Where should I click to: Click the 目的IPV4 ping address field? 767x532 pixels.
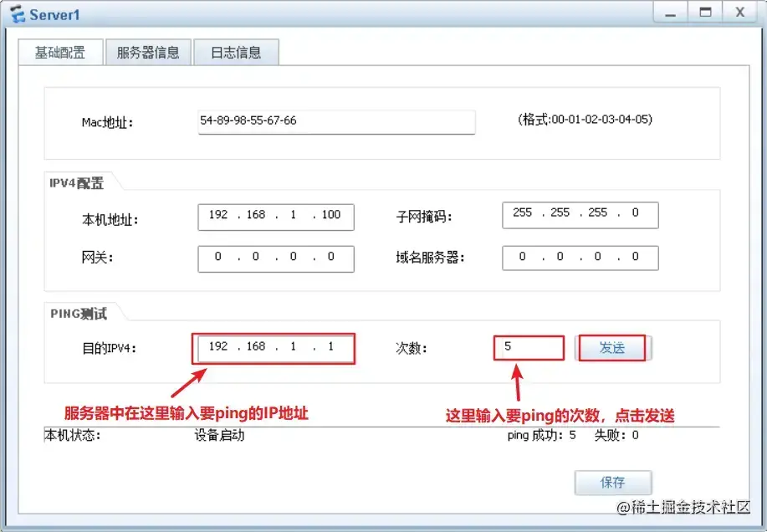tap(276, 348)
